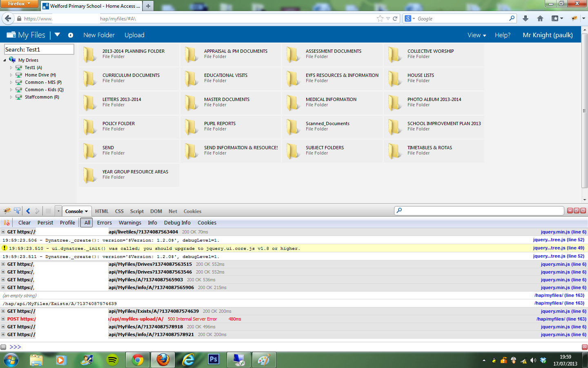Open the Help? link
The width and height of the screenshot is (588, 368).
click(x=502, y=35)
